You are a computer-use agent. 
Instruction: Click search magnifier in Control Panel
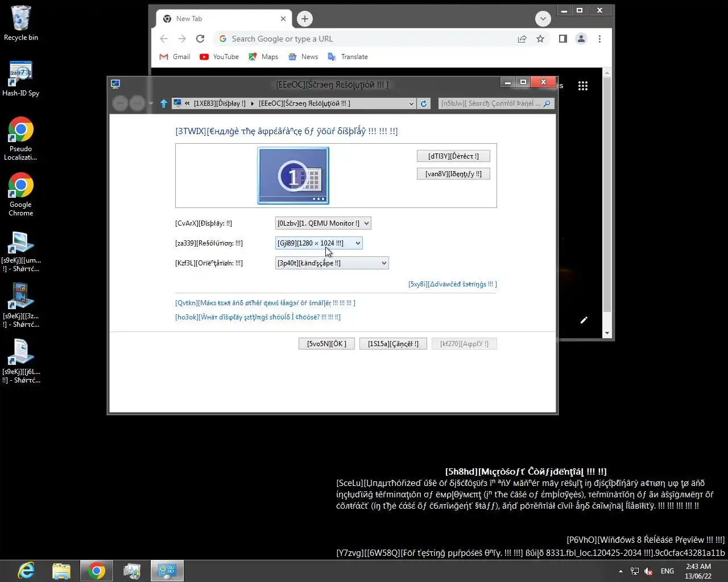coord(547,103)
